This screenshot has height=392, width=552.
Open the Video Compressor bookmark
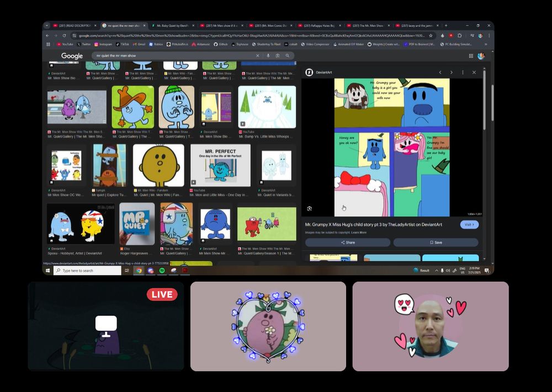coord(315,44)
